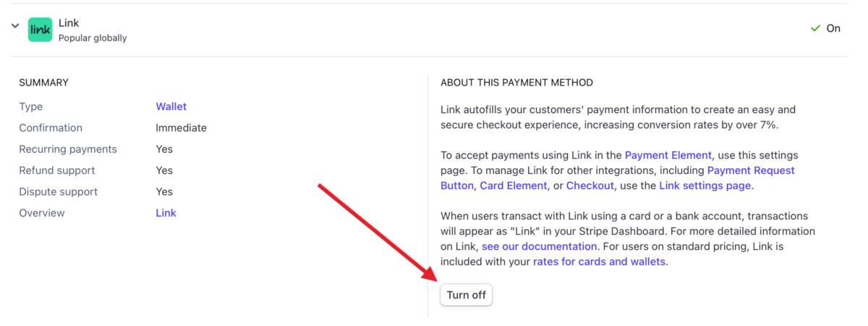The image size is (868, 326).
Task: Open the Checkout link
Action: [x=590, y=185]
